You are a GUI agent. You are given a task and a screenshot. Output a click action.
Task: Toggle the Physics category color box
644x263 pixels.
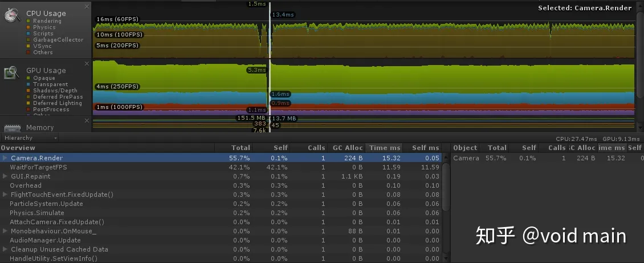pos(28,27)
